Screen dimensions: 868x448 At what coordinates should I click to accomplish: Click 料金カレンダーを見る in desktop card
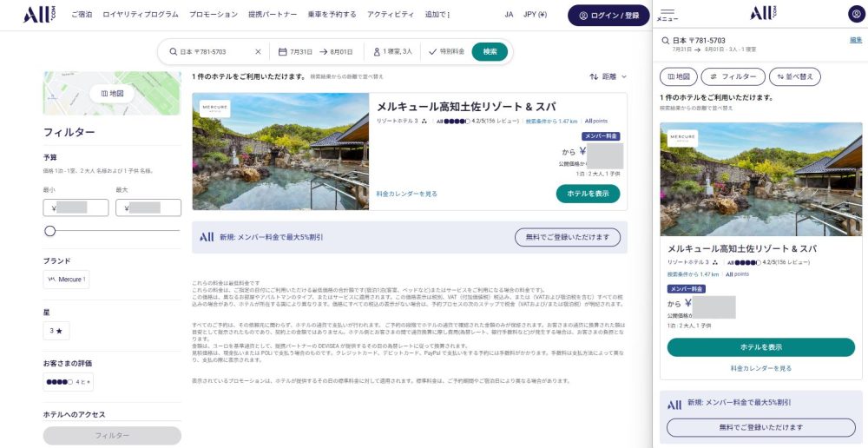coord(407,194)
